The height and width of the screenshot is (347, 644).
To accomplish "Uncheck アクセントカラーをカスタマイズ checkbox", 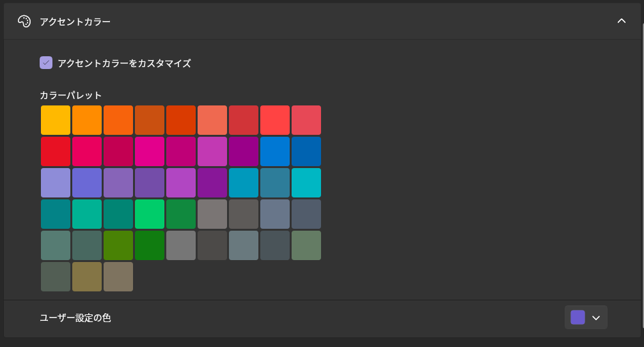I will point(46,63).
